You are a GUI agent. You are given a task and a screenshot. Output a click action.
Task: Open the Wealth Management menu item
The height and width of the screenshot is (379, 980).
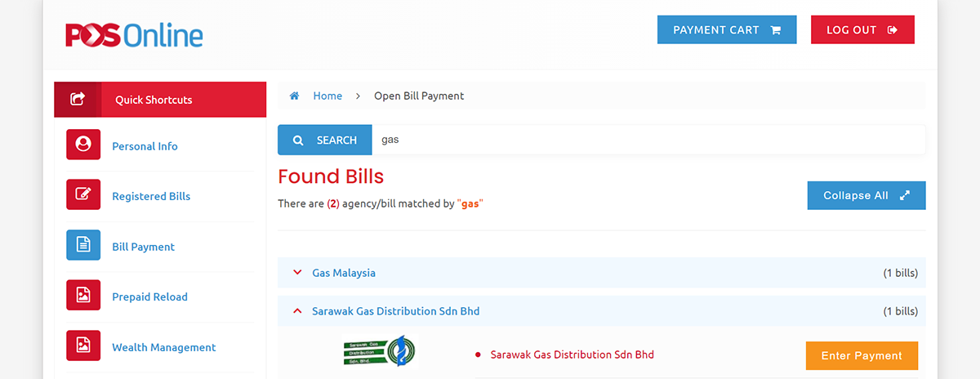pos(164,347)
